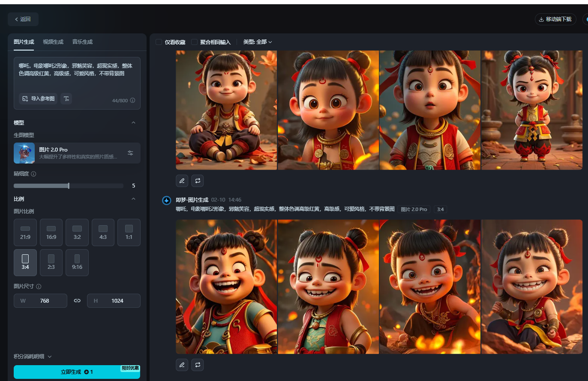Click the info icon beside 精细度
Viewport: 588px width, 381px height.
[33, 174]
